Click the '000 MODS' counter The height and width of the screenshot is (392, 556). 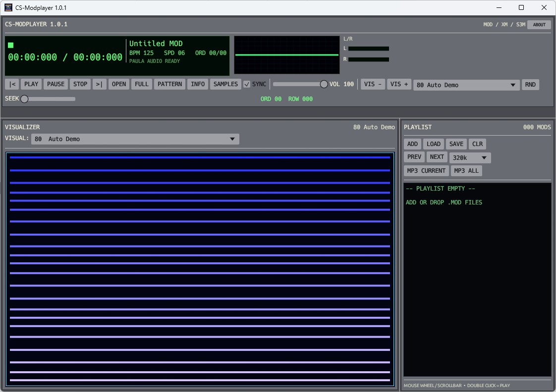tap(537, 127)
